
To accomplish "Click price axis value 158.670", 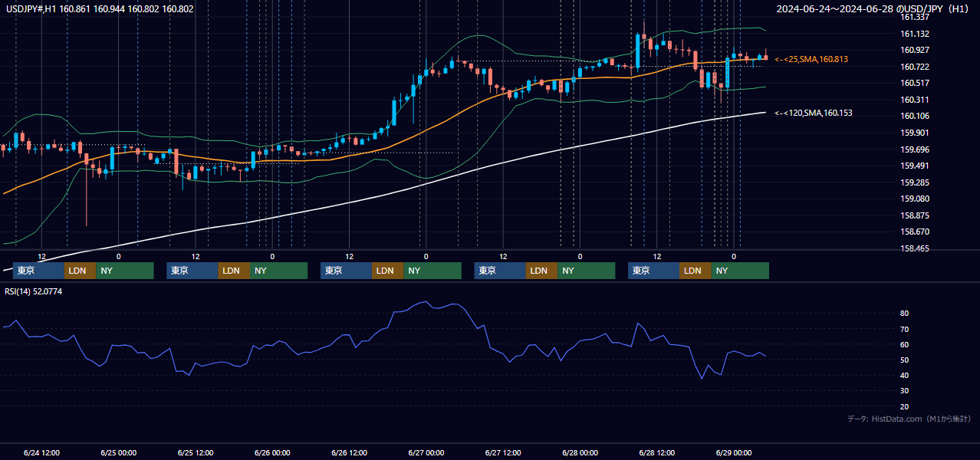I will coord(915,232).
